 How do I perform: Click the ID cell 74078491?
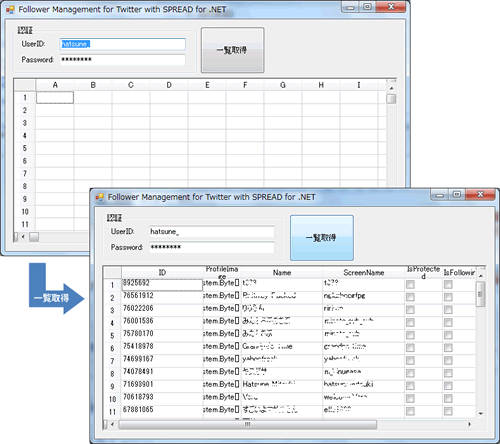coord(162,373)
